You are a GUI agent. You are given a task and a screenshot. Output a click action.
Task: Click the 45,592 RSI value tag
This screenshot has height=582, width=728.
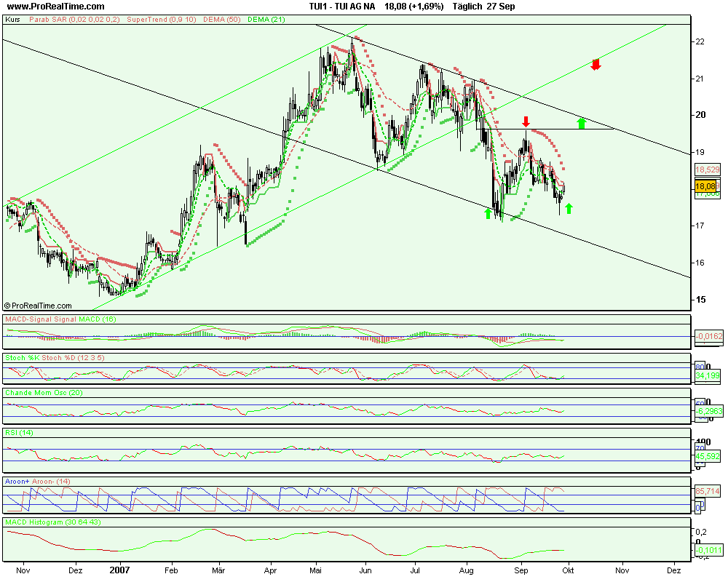coord(707,456)
